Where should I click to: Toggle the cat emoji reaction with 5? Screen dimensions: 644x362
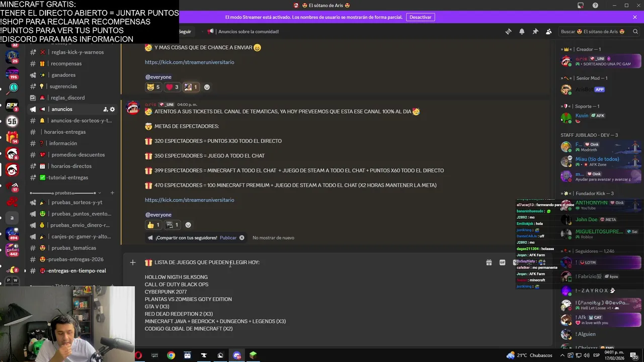[x=153, y=87]
